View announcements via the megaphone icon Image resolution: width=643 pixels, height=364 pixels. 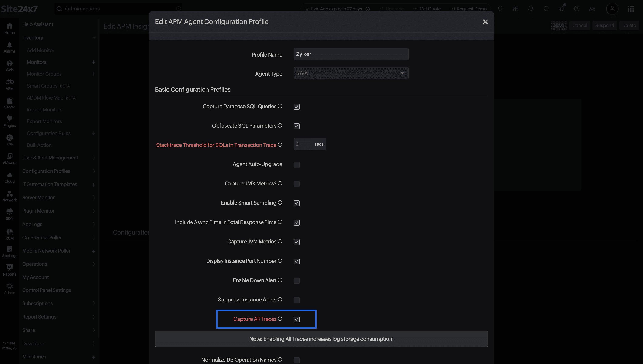pos(562,9)
